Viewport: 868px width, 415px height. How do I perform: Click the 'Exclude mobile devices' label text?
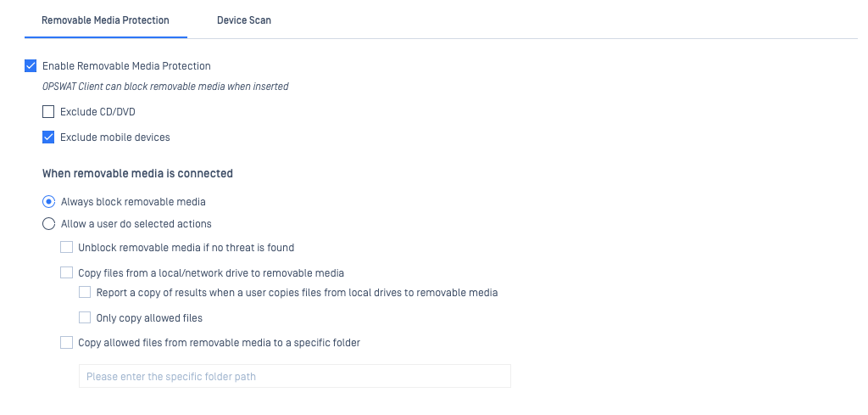pos(115,137)
